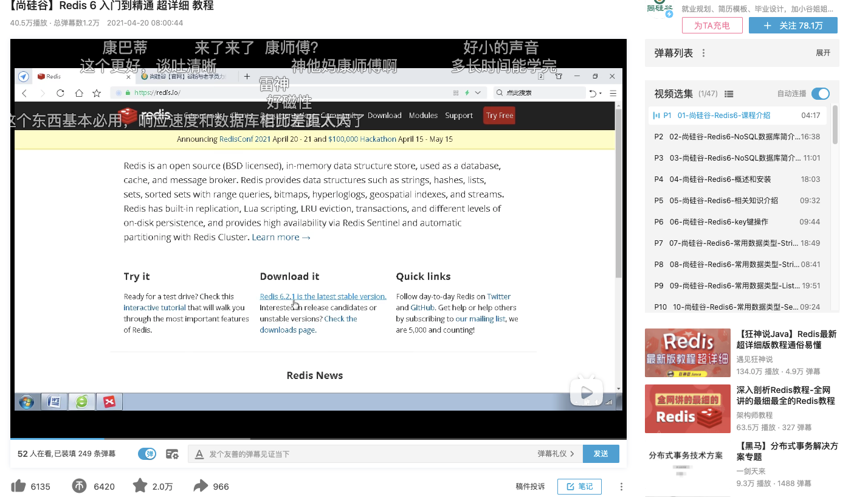Click the 稿件投诉 report link
868x497 pixels.
click(x=530, y=487)
